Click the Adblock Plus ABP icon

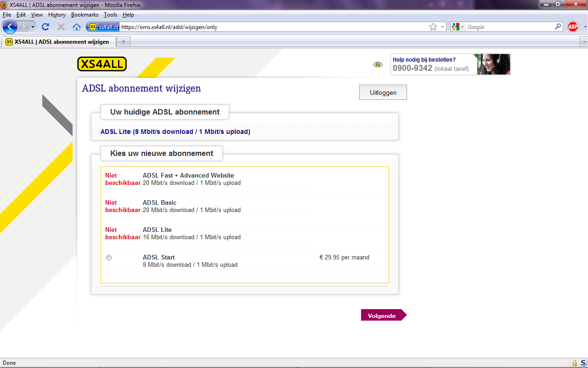(572, 27)
